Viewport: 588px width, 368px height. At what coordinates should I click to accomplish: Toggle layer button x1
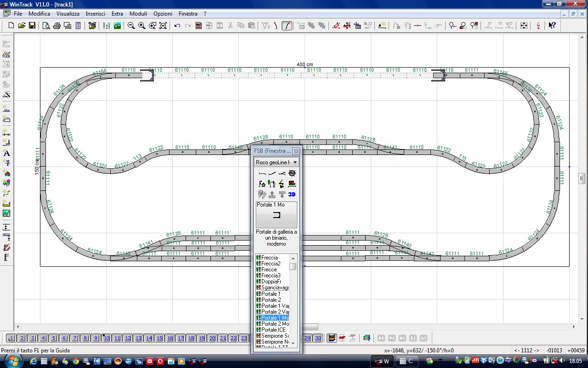(x=11, y=338)
